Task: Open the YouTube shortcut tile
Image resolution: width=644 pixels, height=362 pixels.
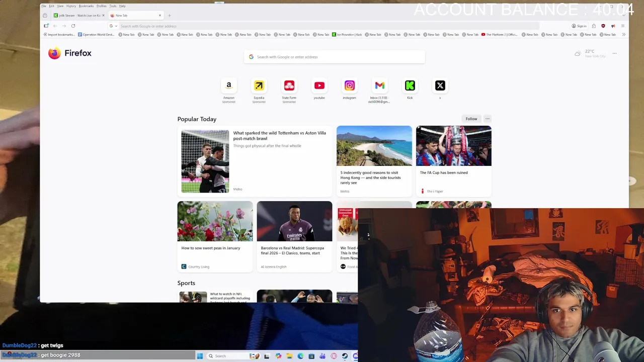Action: [319, 86]
